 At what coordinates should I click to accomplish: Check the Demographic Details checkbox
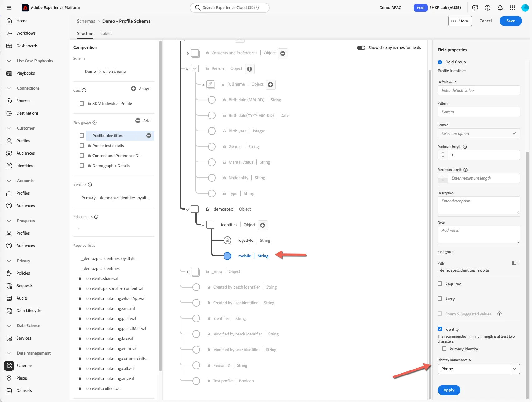point(82,166)
